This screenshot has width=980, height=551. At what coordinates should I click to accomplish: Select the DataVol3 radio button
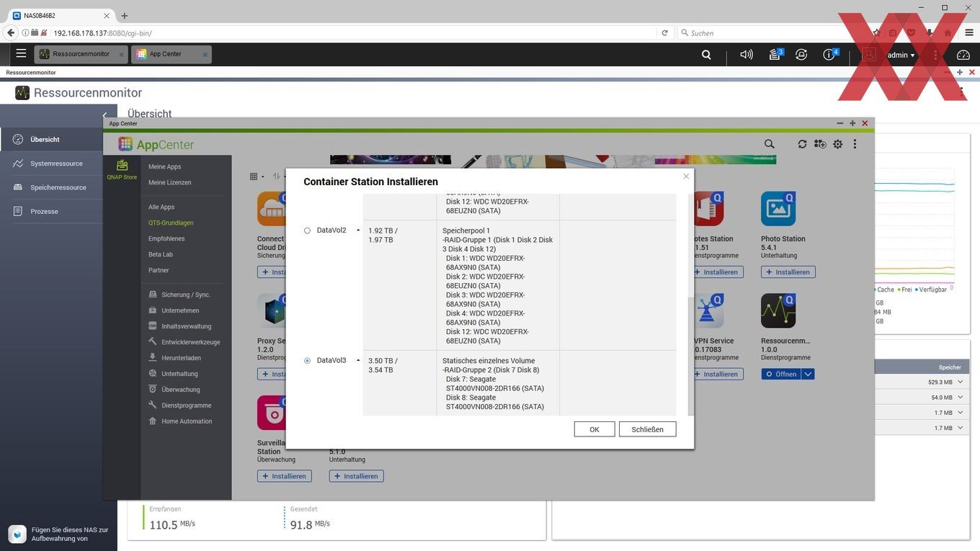coord(307,361)
